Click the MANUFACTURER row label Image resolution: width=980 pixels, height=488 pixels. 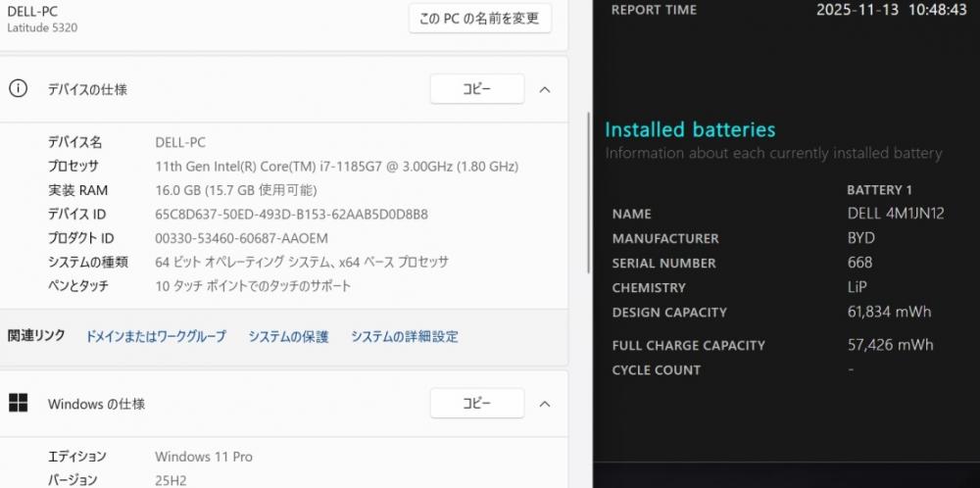[665, 239]
